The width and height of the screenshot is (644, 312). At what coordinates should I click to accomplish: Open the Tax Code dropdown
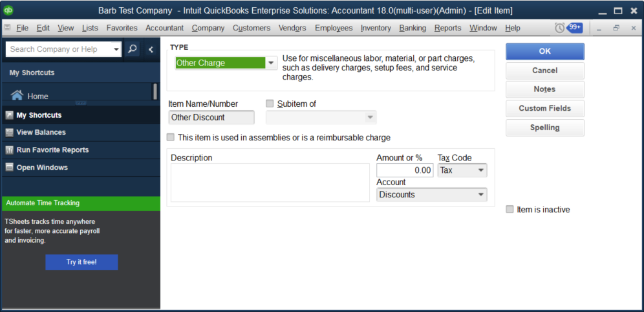pos(480,170)
